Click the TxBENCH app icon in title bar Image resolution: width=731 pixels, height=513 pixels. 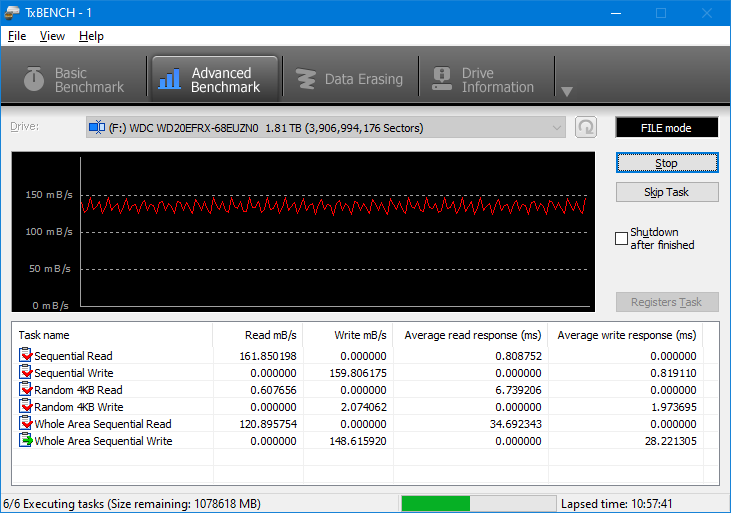pyautogui.click(x=12, y=13)
